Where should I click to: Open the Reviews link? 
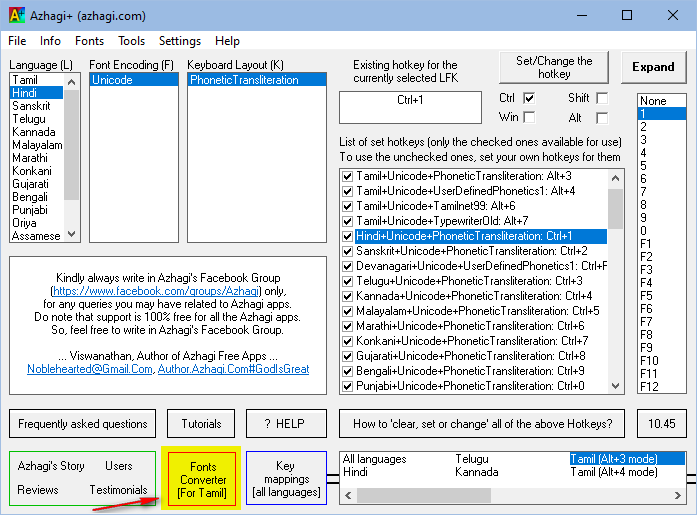[x=38, y=490]
